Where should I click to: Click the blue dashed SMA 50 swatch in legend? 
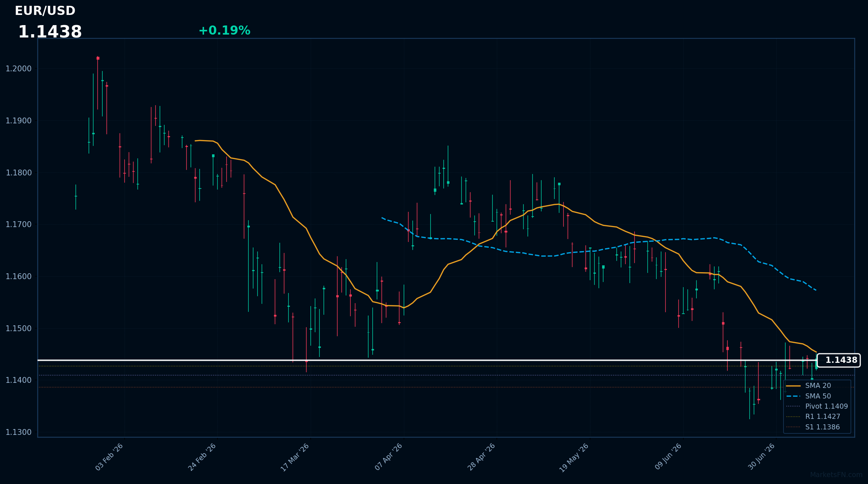click(793, 396)
